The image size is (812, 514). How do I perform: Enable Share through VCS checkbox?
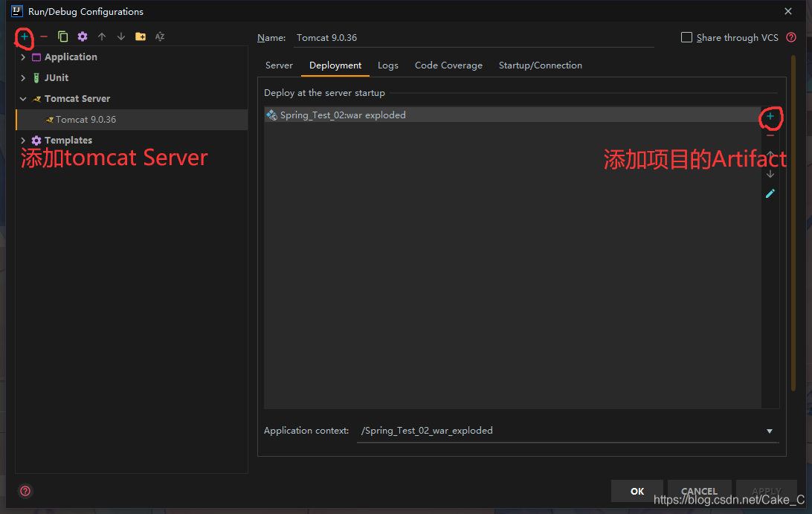[686, 37]
